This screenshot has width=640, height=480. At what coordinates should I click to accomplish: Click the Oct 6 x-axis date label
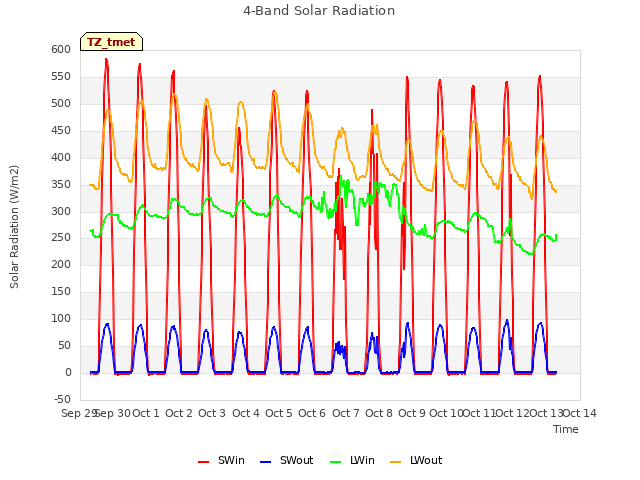(x=312, y=413)
